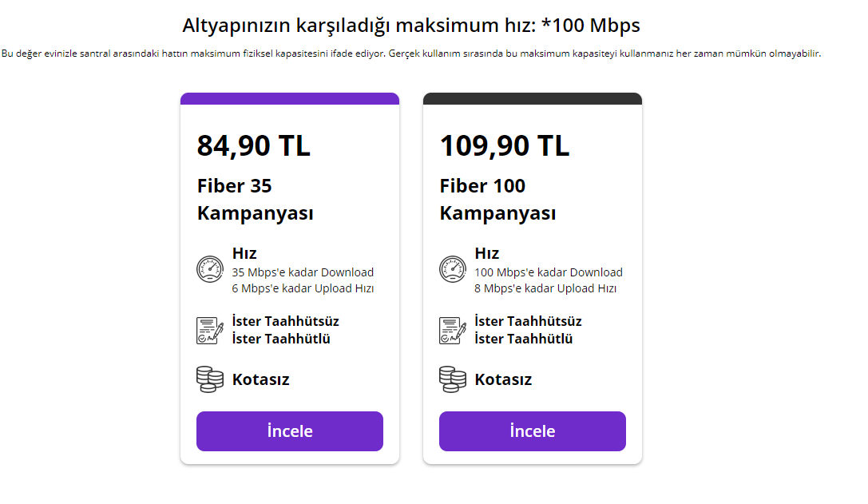Viewport: 868px width, 504px height.
Task: Click the contract document icon in Fiber 35 card
Action: pos(210,330)
